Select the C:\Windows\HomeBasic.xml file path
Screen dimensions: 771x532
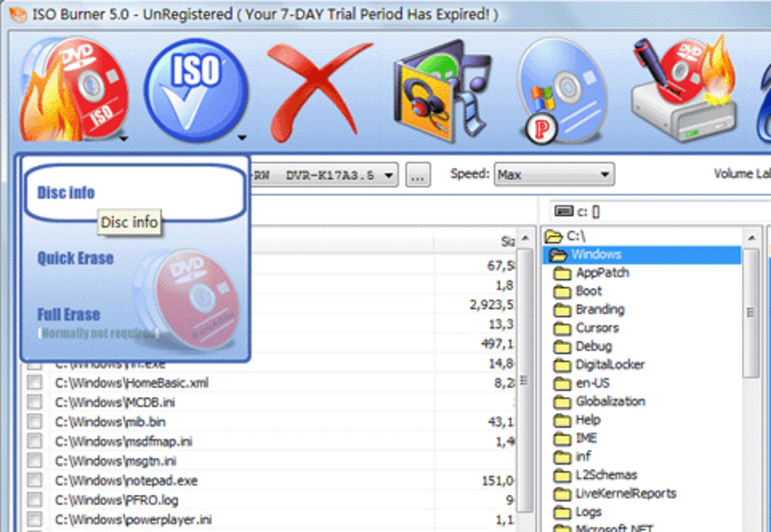(x=132, y=383)
